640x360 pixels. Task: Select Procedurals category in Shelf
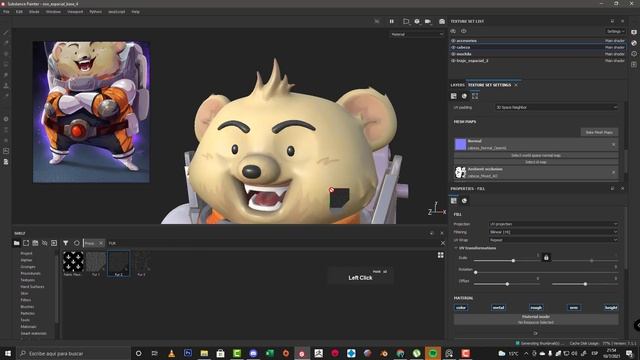pos(31,273)
